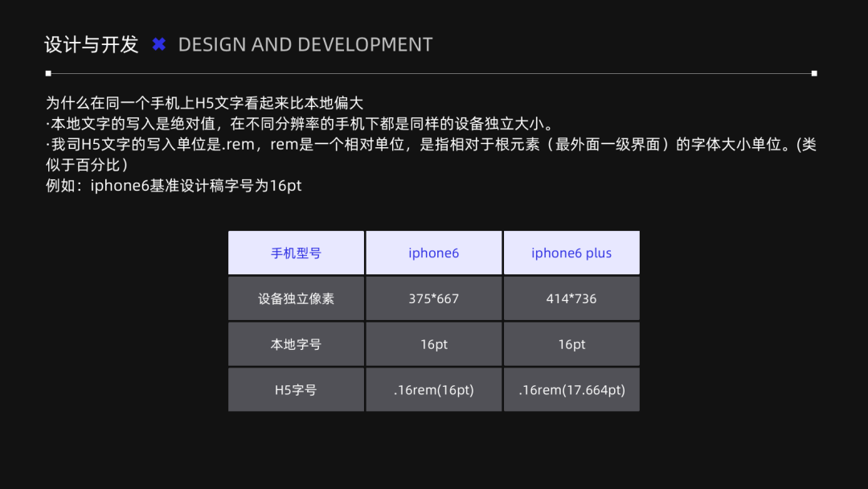Click the .16rem(17.664pt) table cell

571,390
